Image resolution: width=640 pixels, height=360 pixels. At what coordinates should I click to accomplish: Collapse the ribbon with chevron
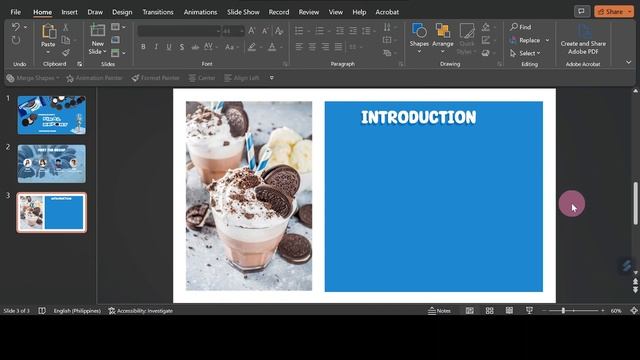(629, 62)
